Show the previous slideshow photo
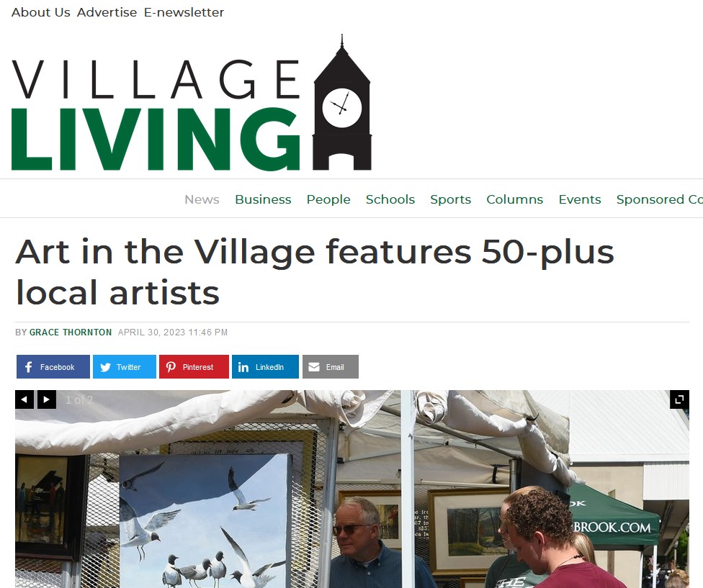 click(x=24, y=399)
